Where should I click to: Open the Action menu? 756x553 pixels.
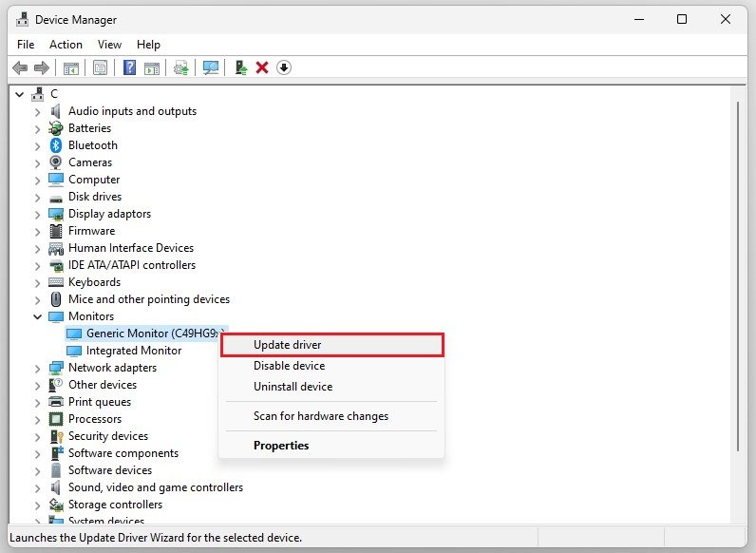pos(66,45)
